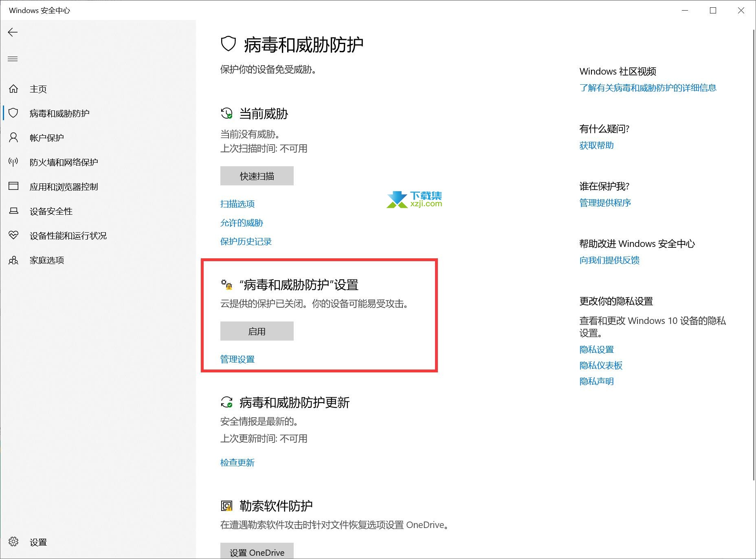
Task: Click the 获取帮助 link
Action: [597, 145]
